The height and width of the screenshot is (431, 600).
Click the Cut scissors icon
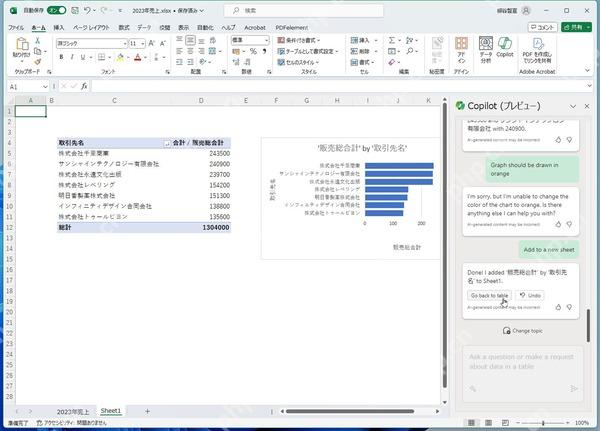[38, 41]
